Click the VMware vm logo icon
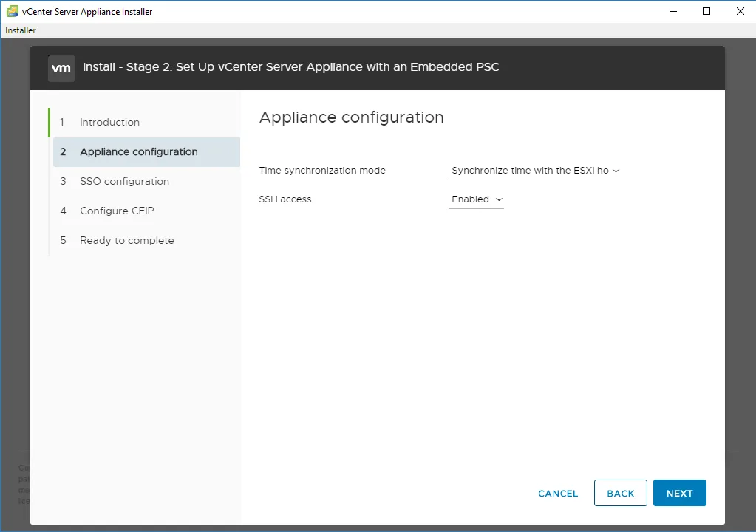Screen dimensions: 756x532 pos(61,69)
